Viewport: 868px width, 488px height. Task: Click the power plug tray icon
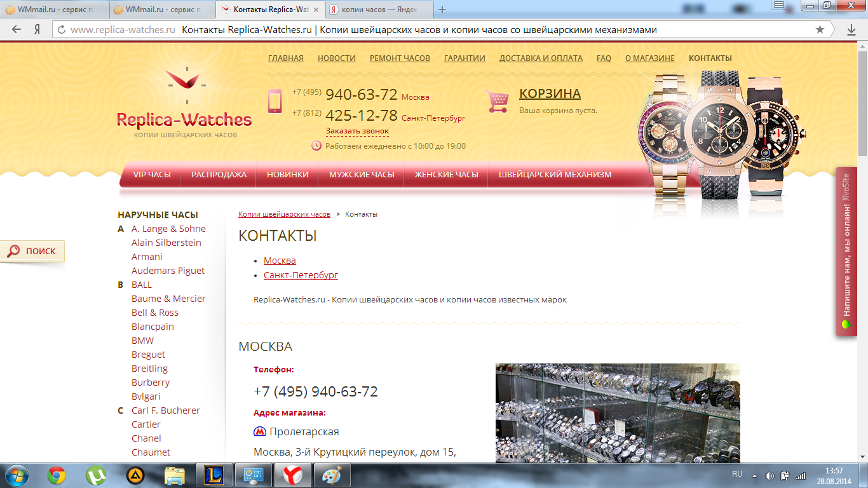coord(785,475)
